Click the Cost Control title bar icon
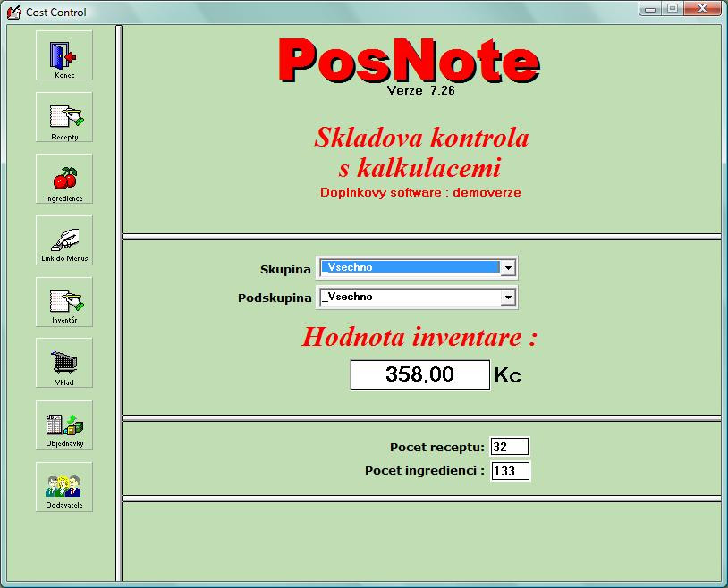728x588 pixels. (14, 12)
